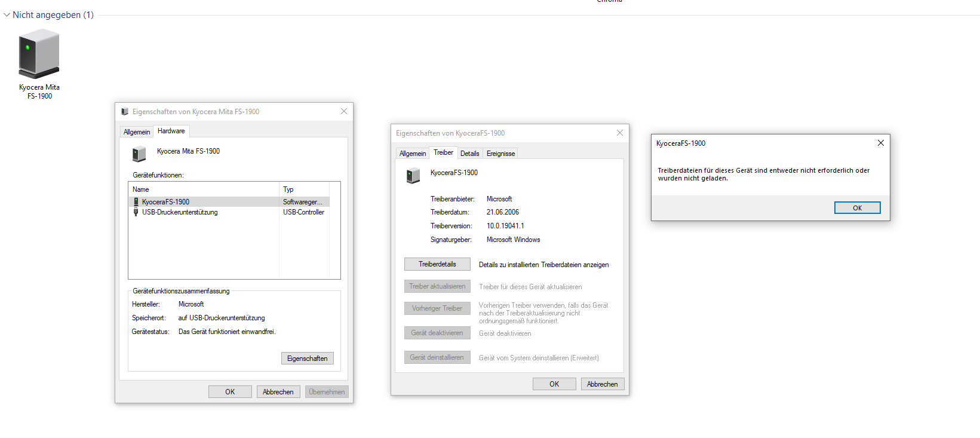Click Abbrechen in Kyocera Mita FS-1900 properties

(x=278, y=392)
